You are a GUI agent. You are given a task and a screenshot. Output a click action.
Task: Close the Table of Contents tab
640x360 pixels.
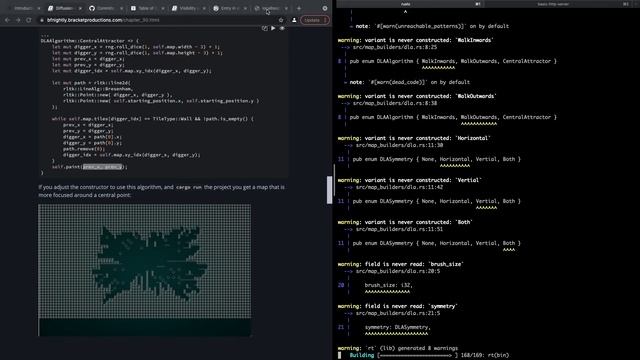[162, 8]
